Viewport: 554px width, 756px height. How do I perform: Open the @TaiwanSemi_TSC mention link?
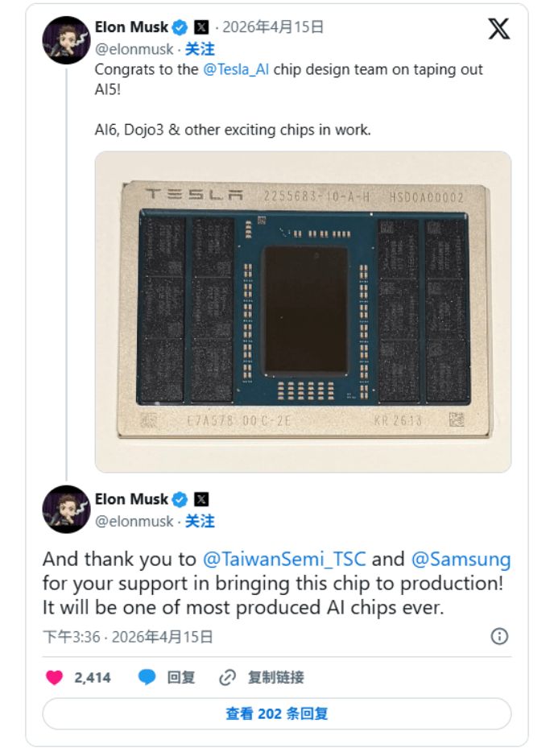[283, 559]
